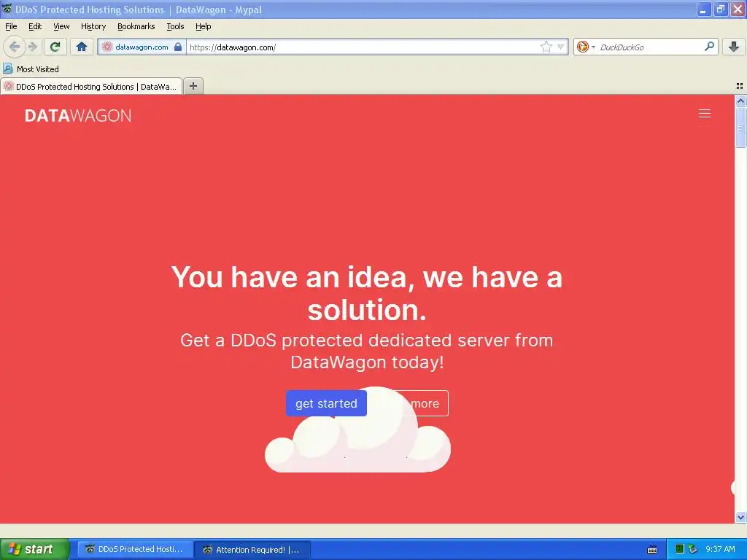Image resolution: width=747 pixels, height=560 pixels.
Task: Reload the current page
Action: click(55, 47)
